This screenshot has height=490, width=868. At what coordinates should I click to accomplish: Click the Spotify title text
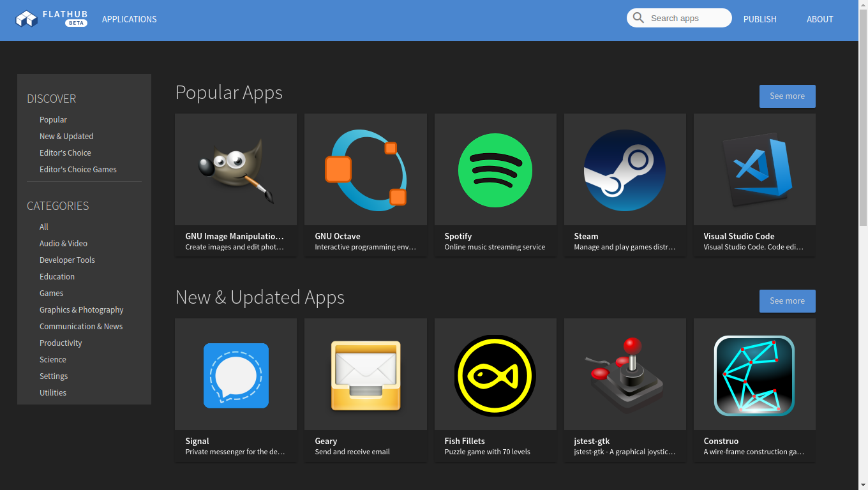458,236
